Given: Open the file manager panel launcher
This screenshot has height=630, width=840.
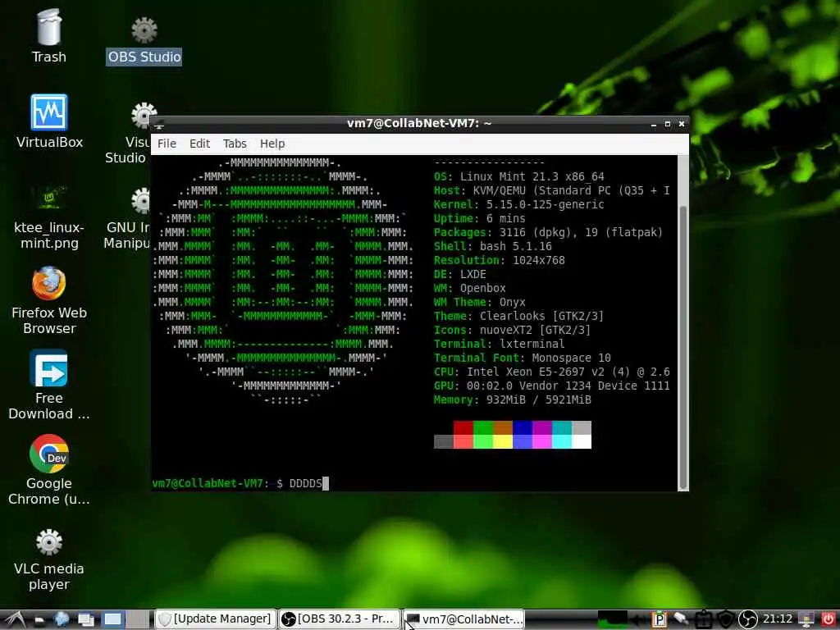Looking at the screenshot, I should (39, 620).
